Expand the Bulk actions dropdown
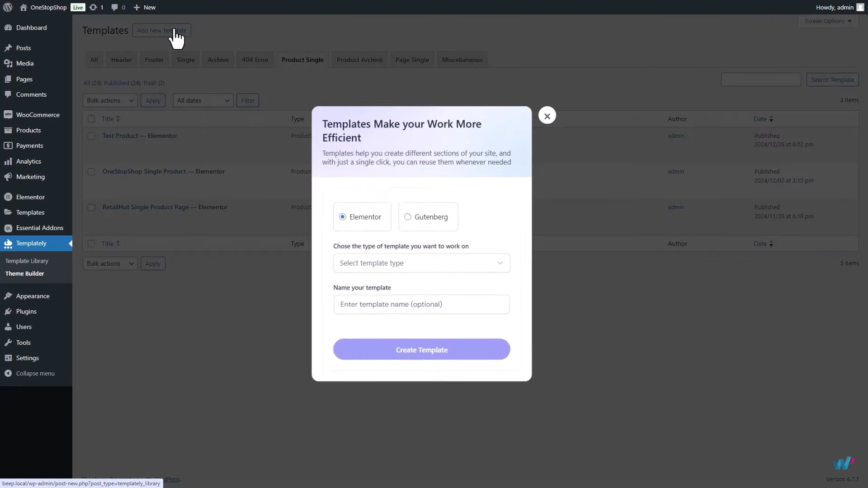Screen dimensions: 868x488 pyautogui.click(x=109, y=100)
